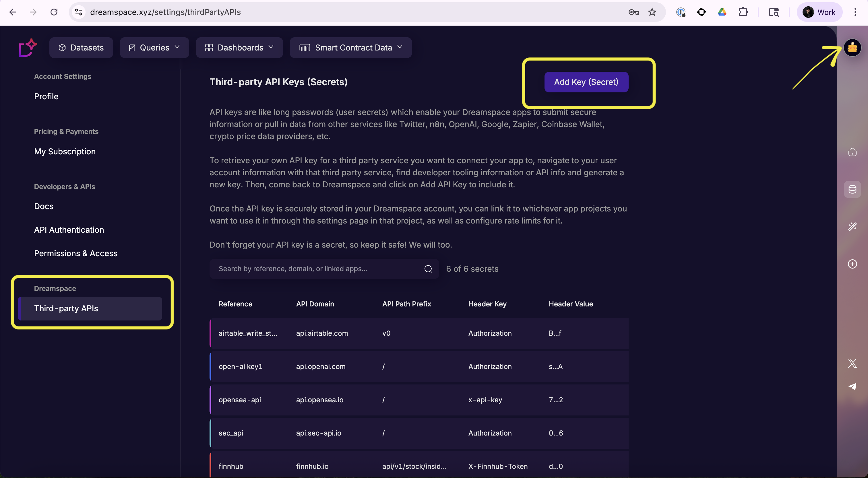Open the browser extensions puzzle icon
The height and width of the screenshot is (478, 868).
click(743, 12)
